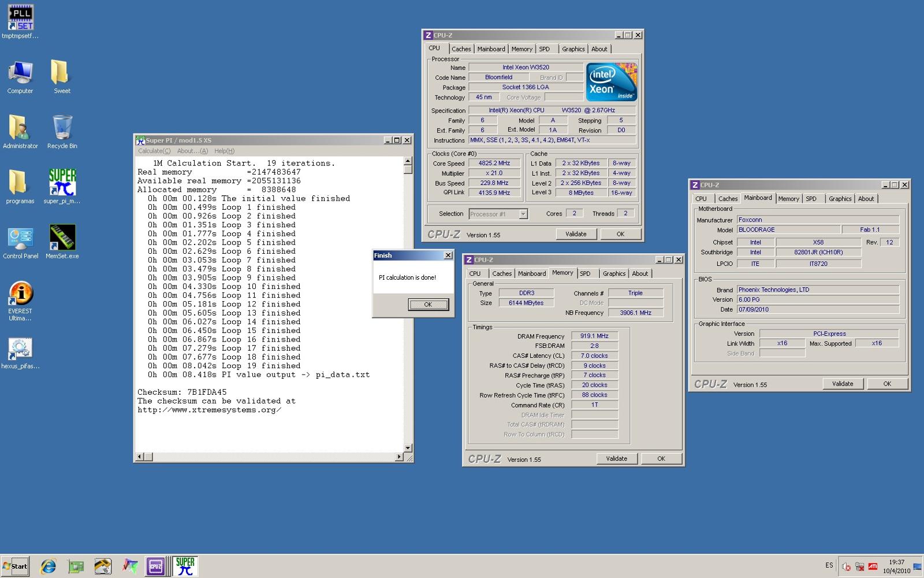This screenshot has width=924, height=578.
Task: Open About menu in Super PI
Action: 192,151
